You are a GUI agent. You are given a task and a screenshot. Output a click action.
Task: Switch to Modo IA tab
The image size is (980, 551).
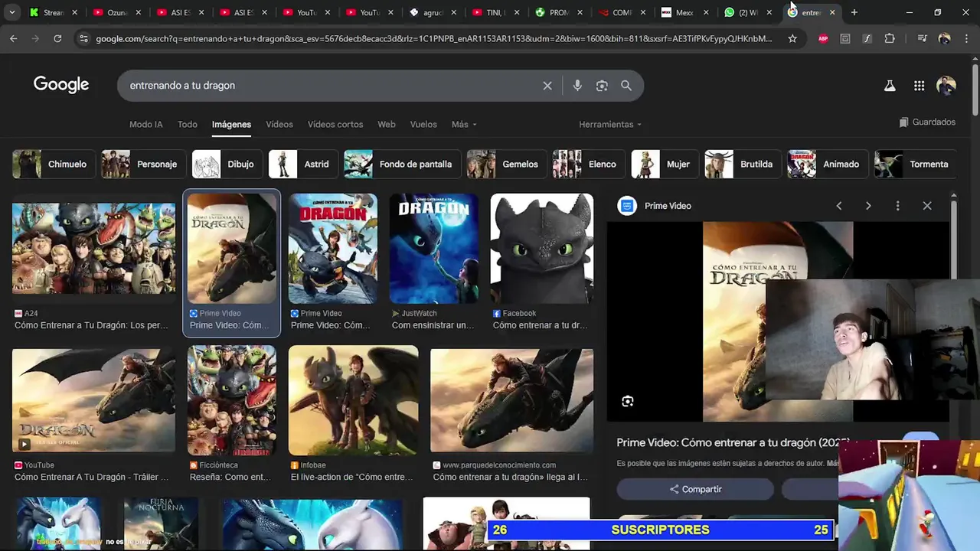click(x=146, y=124)
